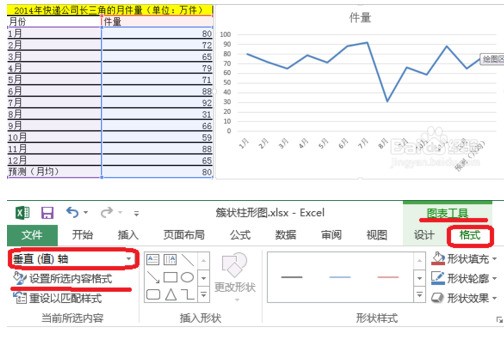Expand the shape styles gallery
The image size is (504, 363).
click(420, 295)
